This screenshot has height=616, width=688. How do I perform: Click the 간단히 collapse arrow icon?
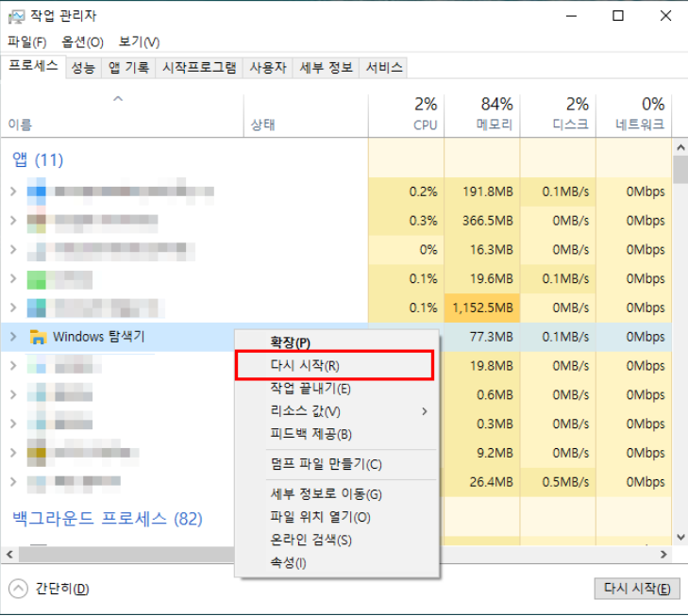click(x=18, y=589)
